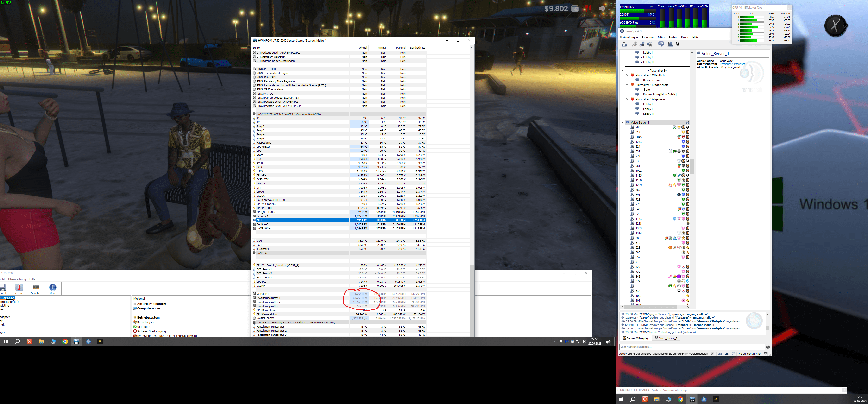Click the emoji smiley button in chat

click(x=768, y=347)
